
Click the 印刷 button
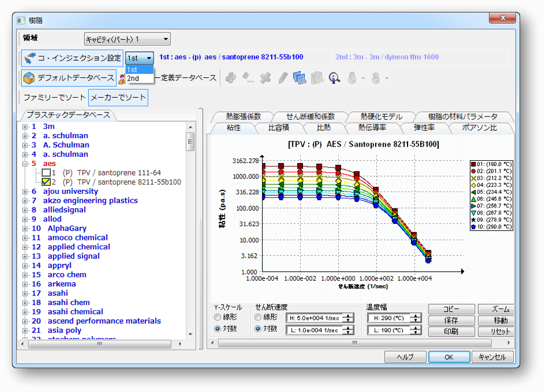[x=451, y=331]
